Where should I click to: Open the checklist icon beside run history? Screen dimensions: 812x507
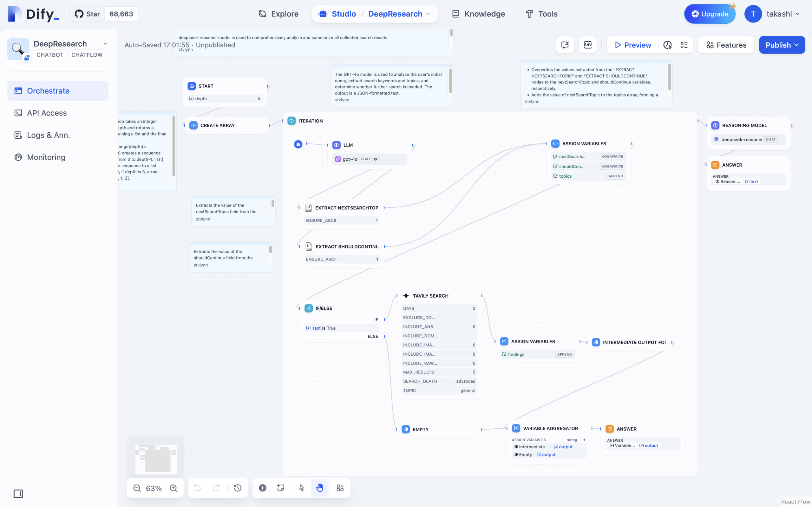click(x=684, y=45)
